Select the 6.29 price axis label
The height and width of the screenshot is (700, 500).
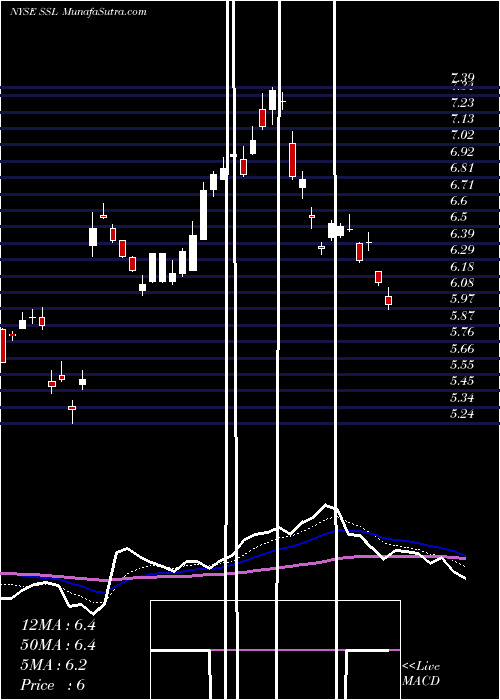(462, 250)
